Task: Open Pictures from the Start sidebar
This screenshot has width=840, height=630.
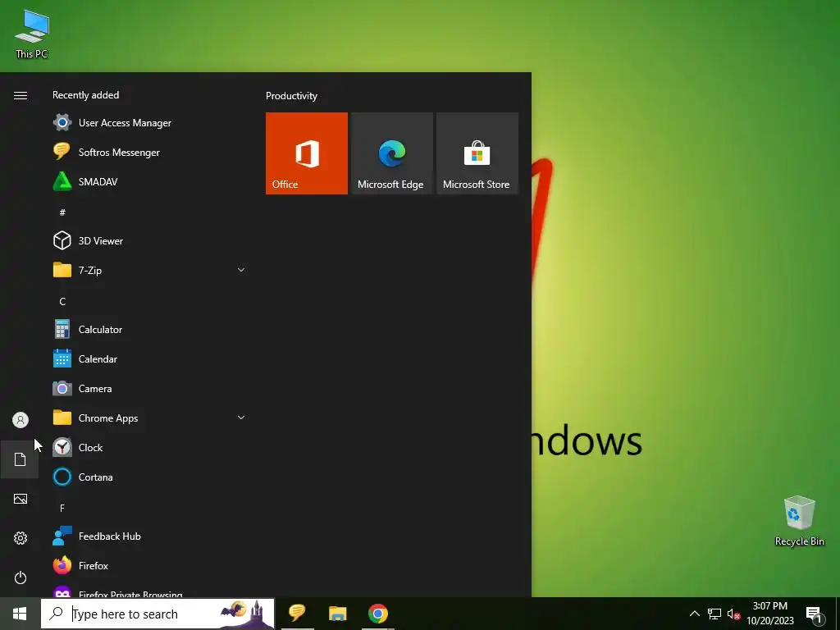Action: (x=21, y=499)
